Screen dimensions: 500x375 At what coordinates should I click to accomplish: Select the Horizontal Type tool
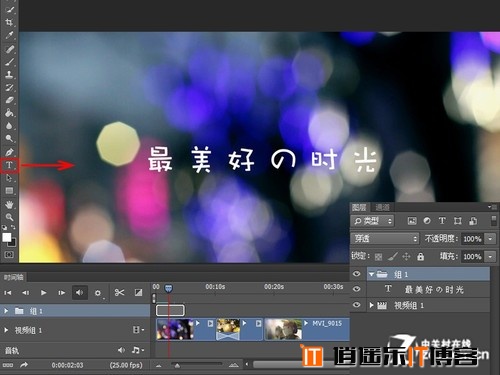point(9,165)
